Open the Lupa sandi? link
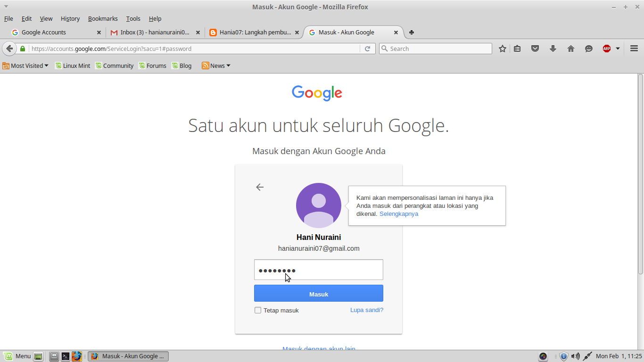The image size is (644, 362). point(367,310)
